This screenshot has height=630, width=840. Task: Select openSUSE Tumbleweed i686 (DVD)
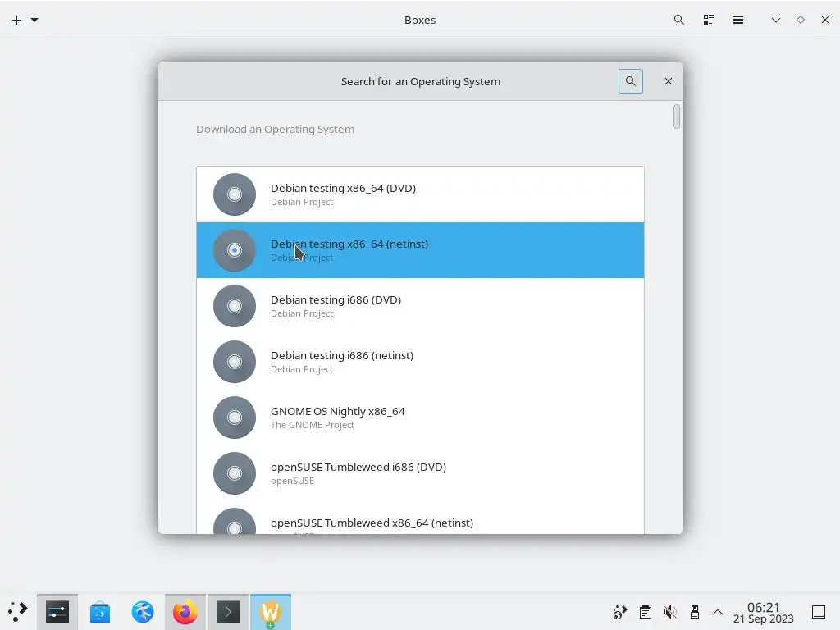tap(420, 473)
